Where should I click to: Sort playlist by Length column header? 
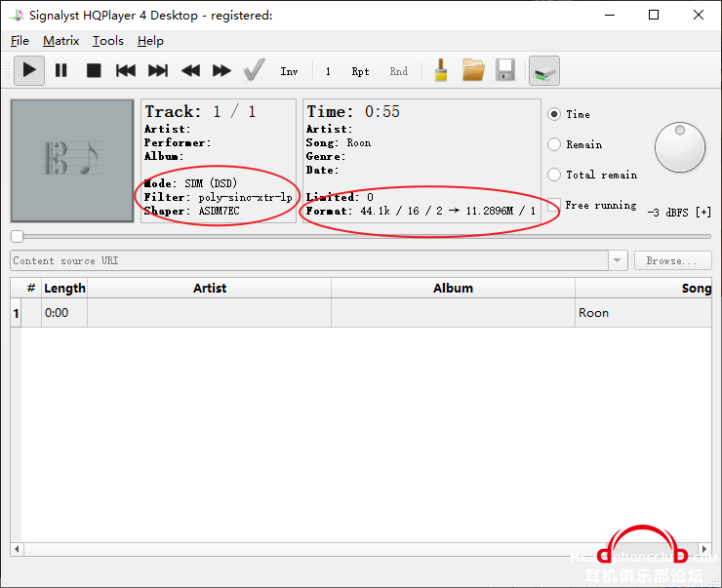64,288
